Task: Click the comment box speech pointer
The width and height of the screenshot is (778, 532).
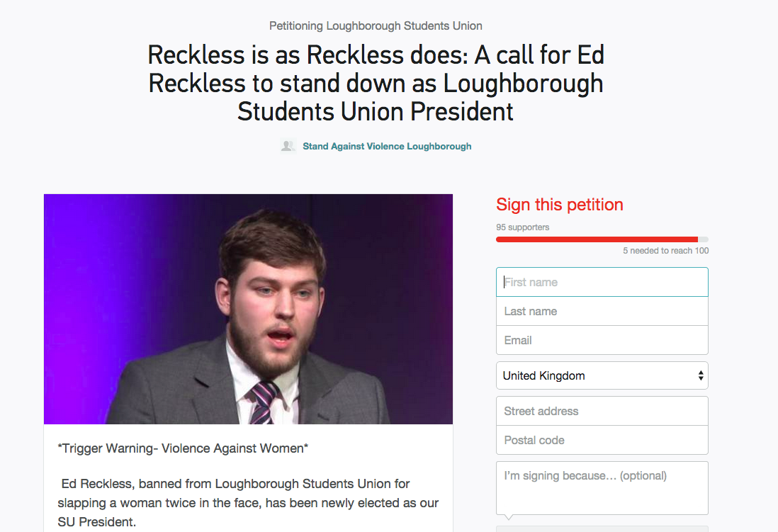Action: (509, 517)
